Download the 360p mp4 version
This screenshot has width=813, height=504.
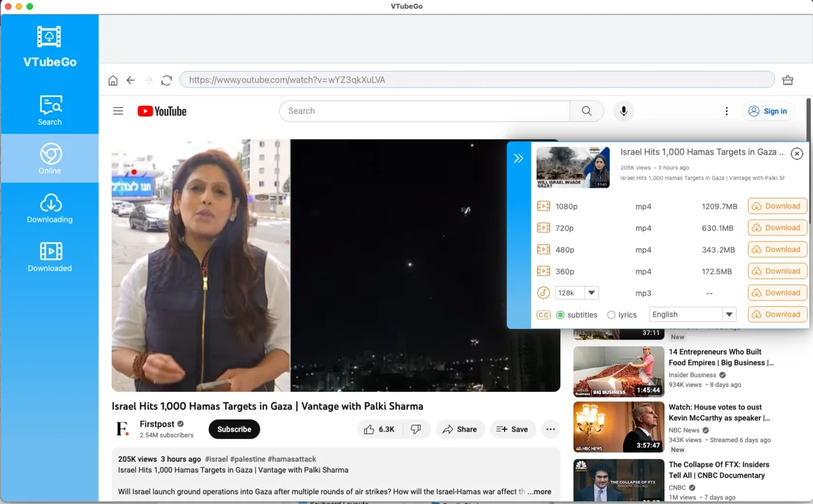point(778,271)
